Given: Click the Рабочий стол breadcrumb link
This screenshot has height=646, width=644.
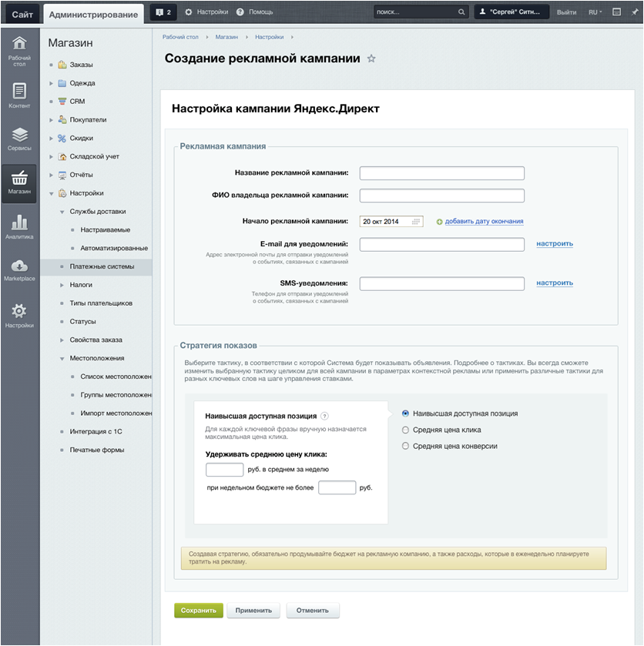Looking at the screenshot, I should tap(180, 37).
